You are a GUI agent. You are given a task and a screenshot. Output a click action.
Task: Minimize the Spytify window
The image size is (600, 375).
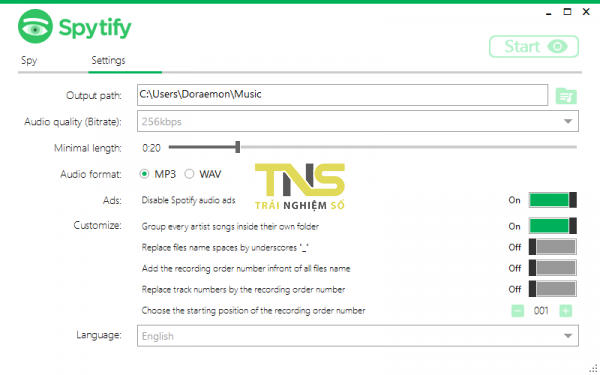point(549,13)
